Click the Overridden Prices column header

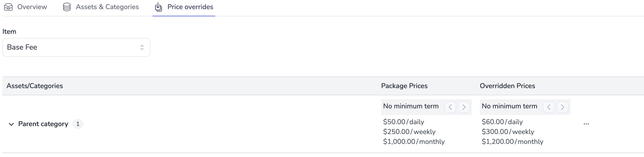click(507, 86)
